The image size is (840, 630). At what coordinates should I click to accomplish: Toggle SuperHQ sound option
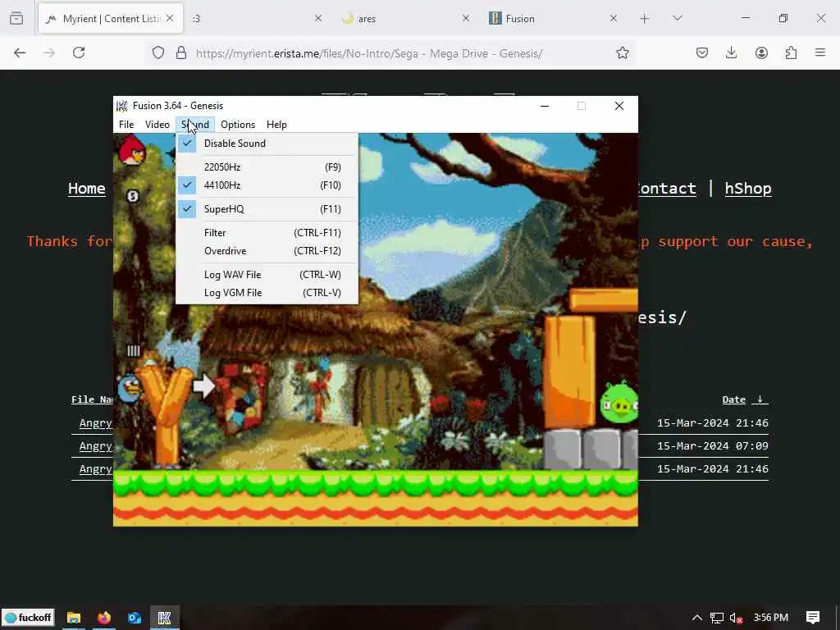[x=267, y=209]
